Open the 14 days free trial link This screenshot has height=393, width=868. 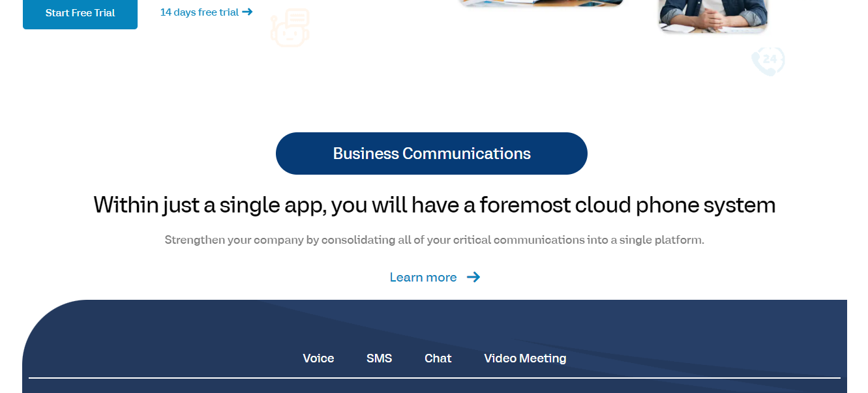[200, 12]
